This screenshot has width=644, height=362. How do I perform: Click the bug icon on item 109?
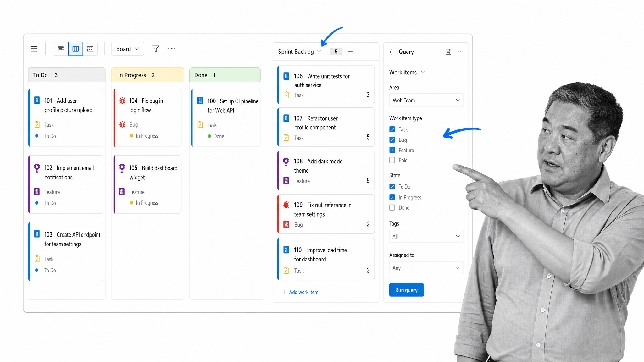point(286,205)
